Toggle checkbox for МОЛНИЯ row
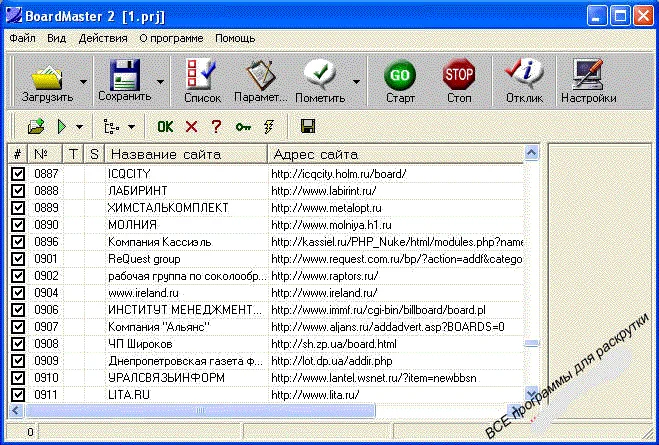Image resolution: width=659 pixels, height=445 pixels. (x=18, y=225)
